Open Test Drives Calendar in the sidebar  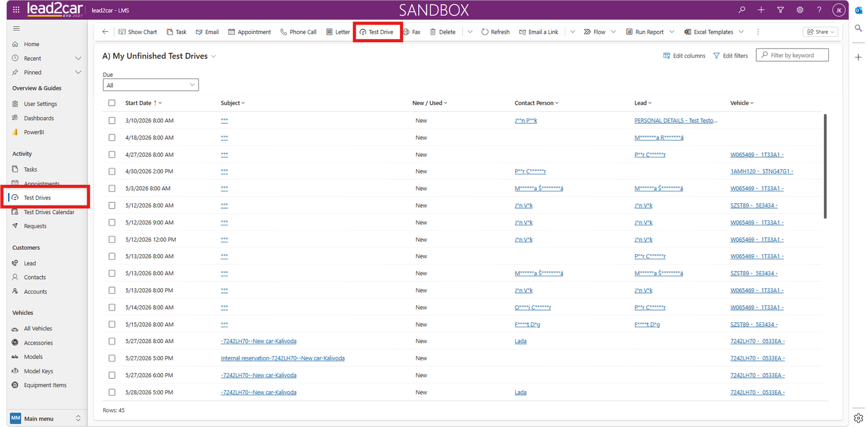coord(49,212)
